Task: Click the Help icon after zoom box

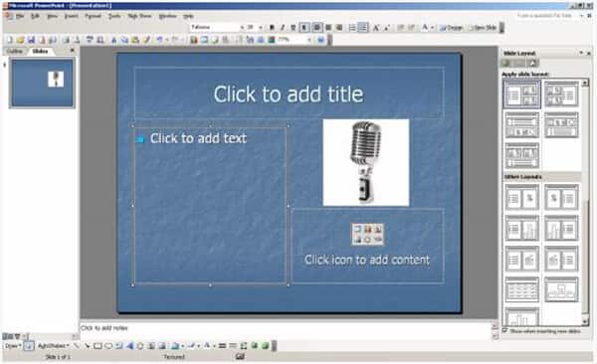Action: pos(321,40)
